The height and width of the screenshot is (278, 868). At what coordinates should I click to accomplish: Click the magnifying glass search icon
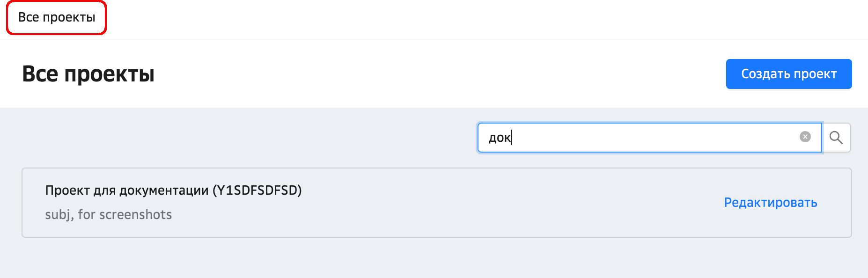(836, 138)
